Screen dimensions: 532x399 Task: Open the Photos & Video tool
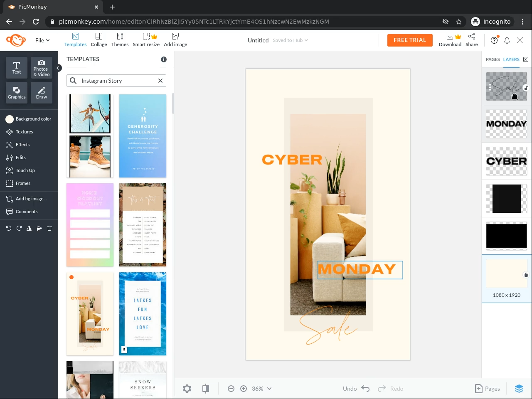click(41, 67)
